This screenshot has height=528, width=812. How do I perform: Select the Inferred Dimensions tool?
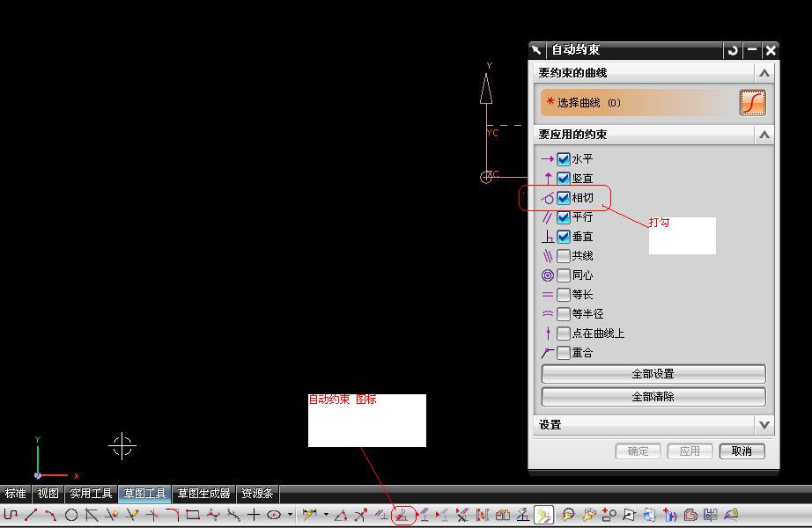[310, 515]
